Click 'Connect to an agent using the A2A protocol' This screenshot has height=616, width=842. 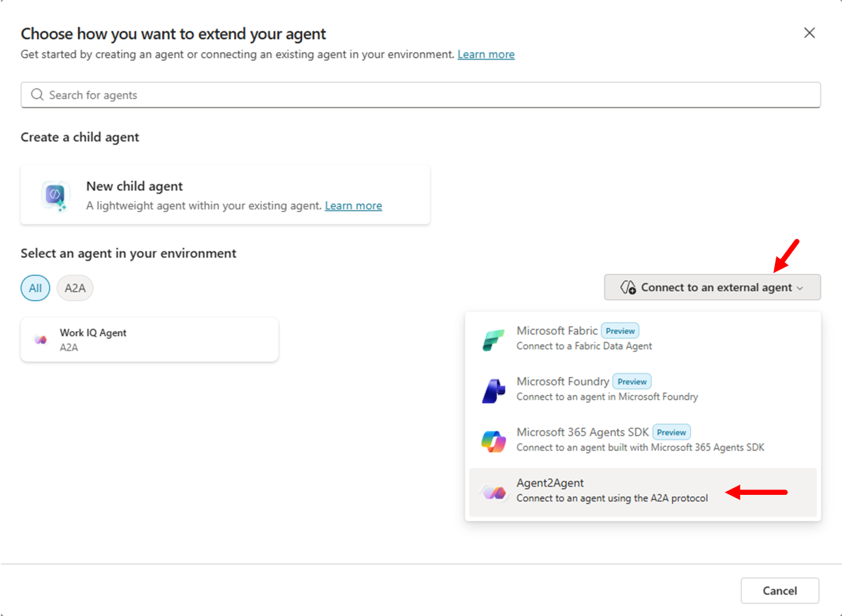pyautogui.click(x=612, y=498)
